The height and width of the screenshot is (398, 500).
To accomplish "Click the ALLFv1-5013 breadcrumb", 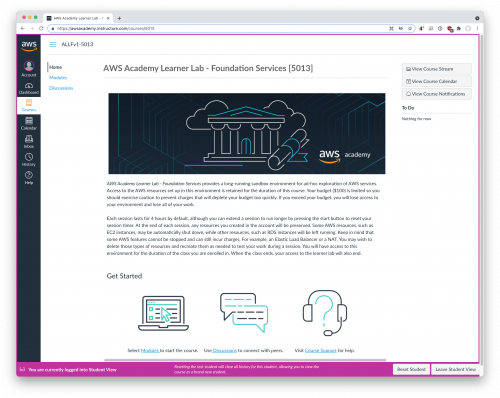I will [77, 44].
